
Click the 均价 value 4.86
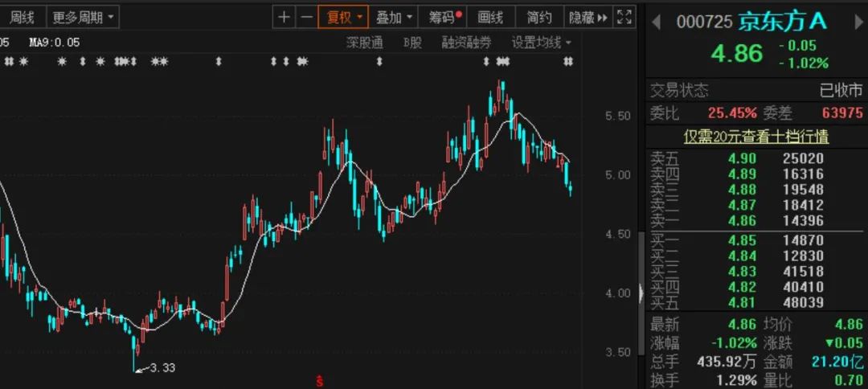click(x=849, y=324)
